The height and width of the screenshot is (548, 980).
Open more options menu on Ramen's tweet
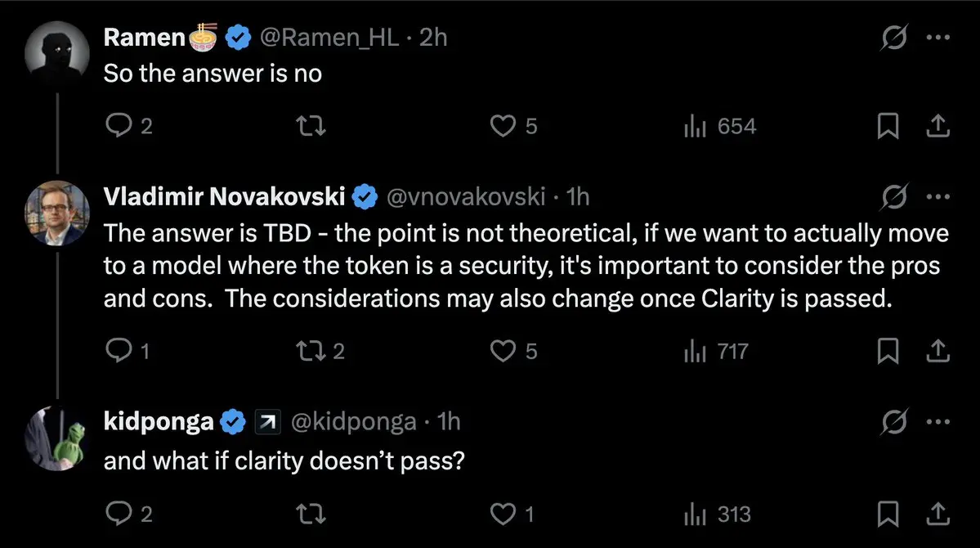pos(938,38)
